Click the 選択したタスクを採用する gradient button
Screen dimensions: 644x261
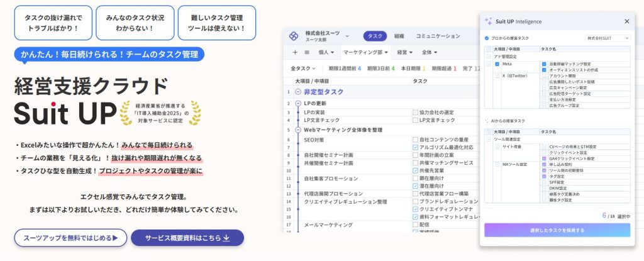557,230
